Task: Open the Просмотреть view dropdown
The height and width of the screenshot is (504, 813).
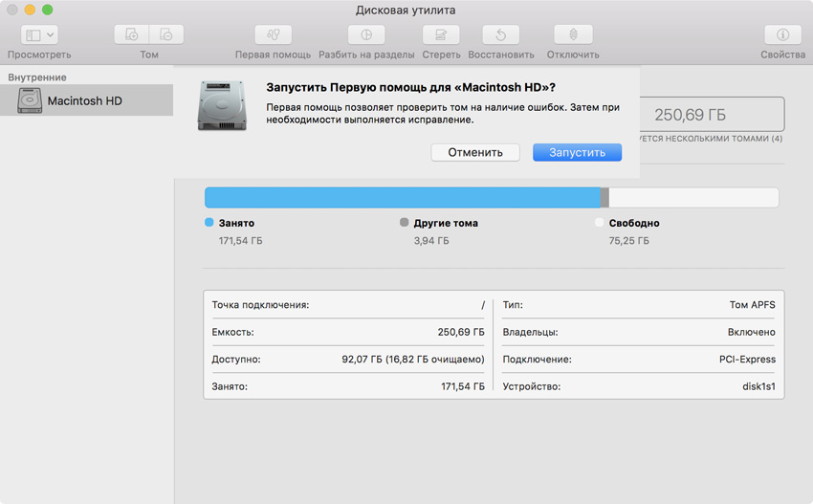Action: click(x=39, y=35)
